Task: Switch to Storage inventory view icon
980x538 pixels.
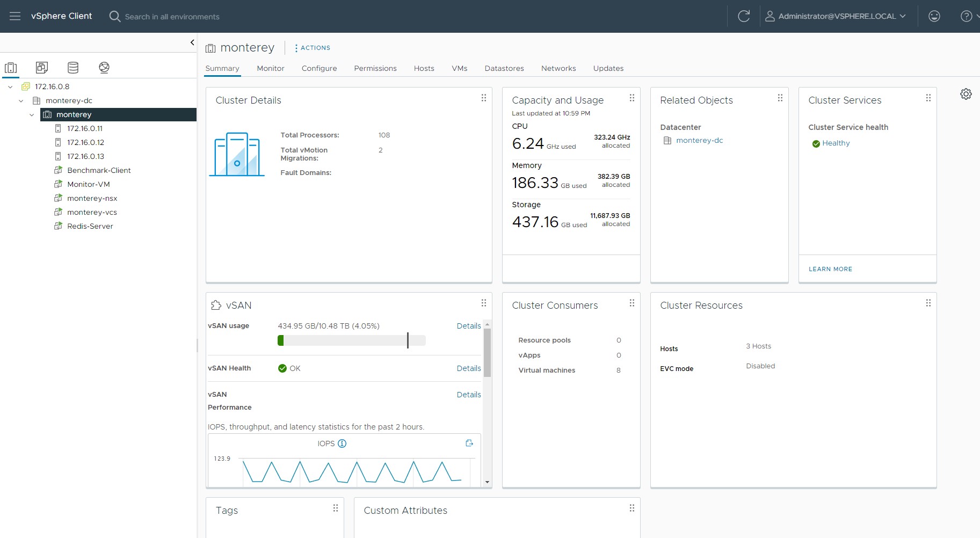Action: coord(73,67)
